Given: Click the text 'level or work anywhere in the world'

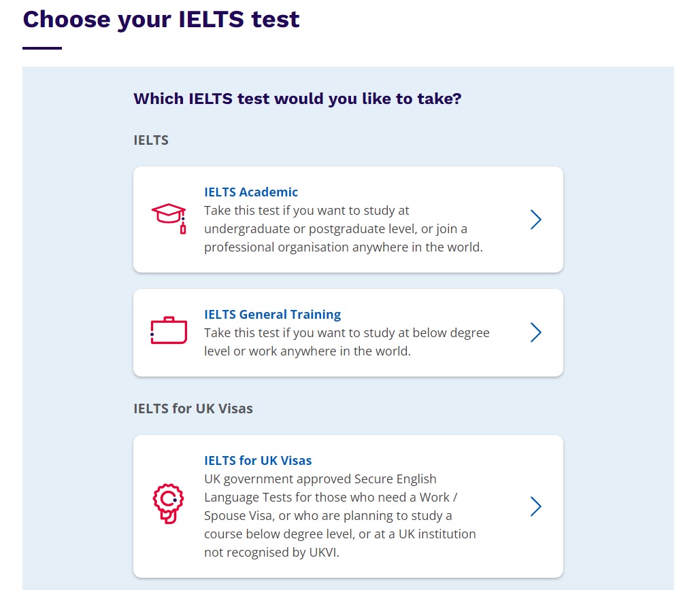Looking at the screenshot, I should (306, 351).
